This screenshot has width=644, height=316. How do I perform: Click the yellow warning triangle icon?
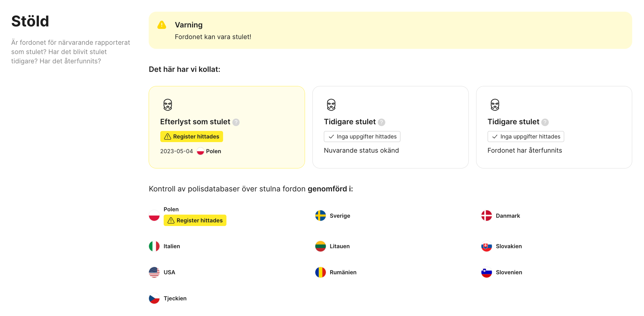coord(162,25)
